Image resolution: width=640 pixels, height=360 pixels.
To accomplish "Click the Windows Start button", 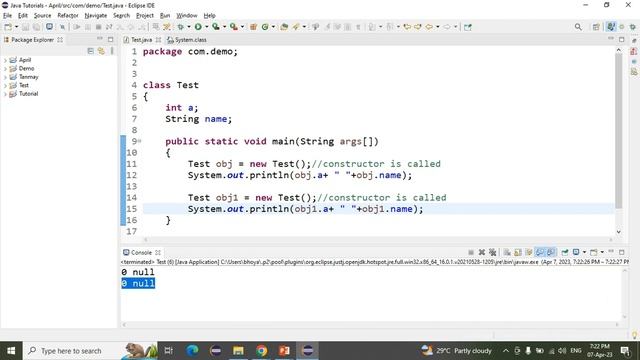I will (11, 351).
